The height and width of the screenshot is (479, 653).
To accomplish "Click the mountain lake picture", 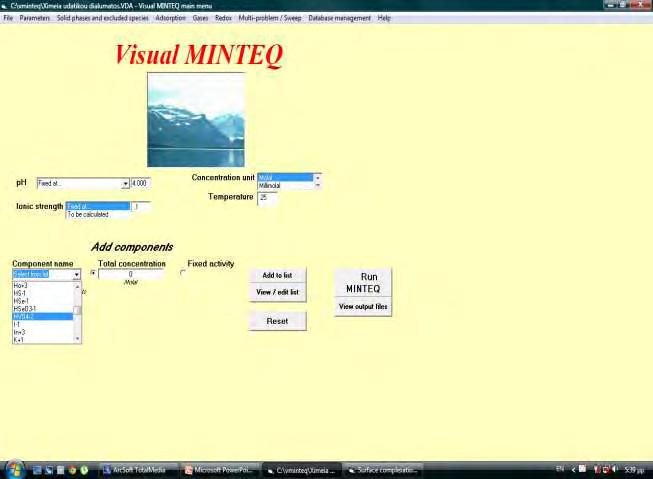I will click(196, 120).
